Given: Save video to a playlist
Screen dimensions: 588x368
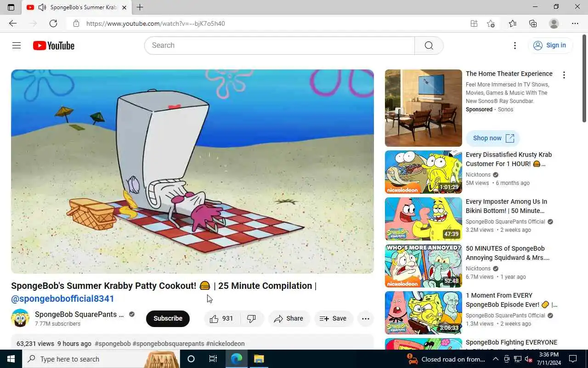Looking at the screenshot, I should (334, 318).
